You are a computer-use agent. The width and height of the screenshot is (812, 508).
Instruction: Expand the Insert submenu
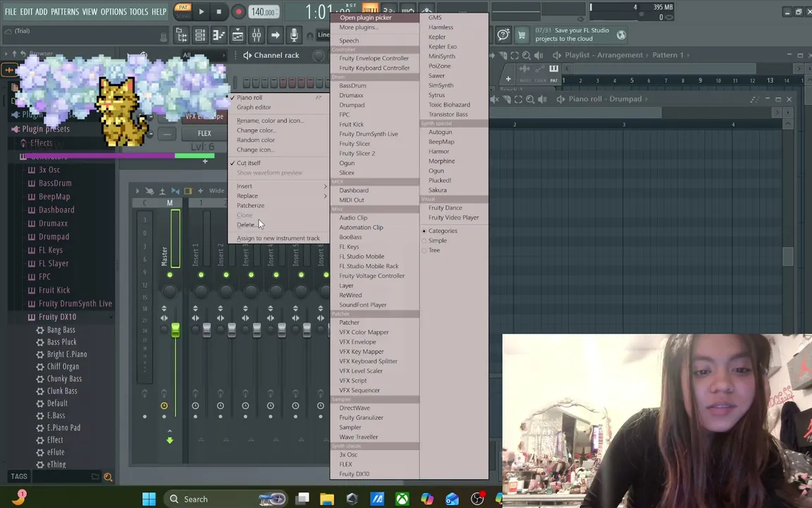278,186
